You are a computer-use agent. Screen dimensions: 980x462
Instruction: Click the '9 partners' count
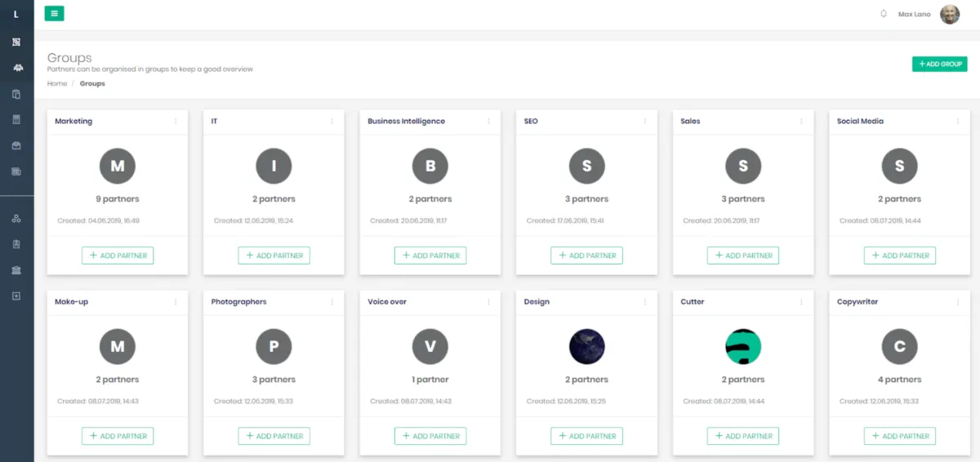[118, 199]
